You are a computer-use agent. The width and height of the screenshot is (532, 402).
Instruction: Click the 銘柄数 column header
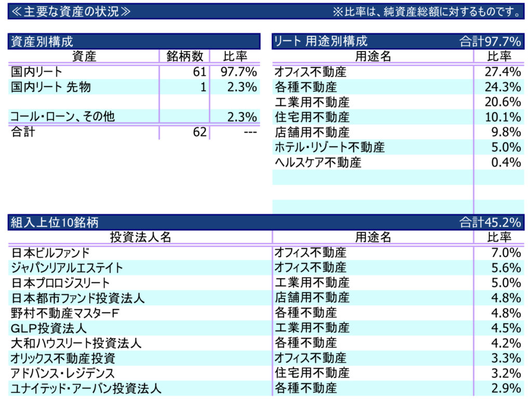pyautogui.click(x=184, y=57)
